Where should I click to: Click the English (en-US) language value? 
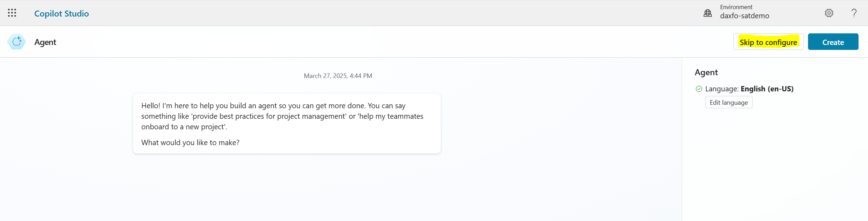pyautogui.click(x=767, y=89)
